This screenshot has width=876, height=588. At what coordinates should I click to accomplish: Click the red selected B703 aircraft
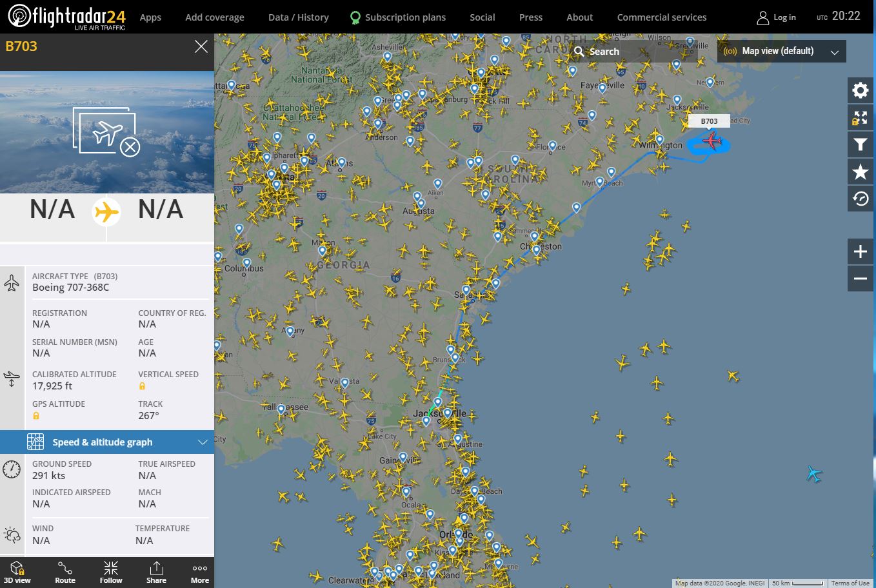coord(712,141)
